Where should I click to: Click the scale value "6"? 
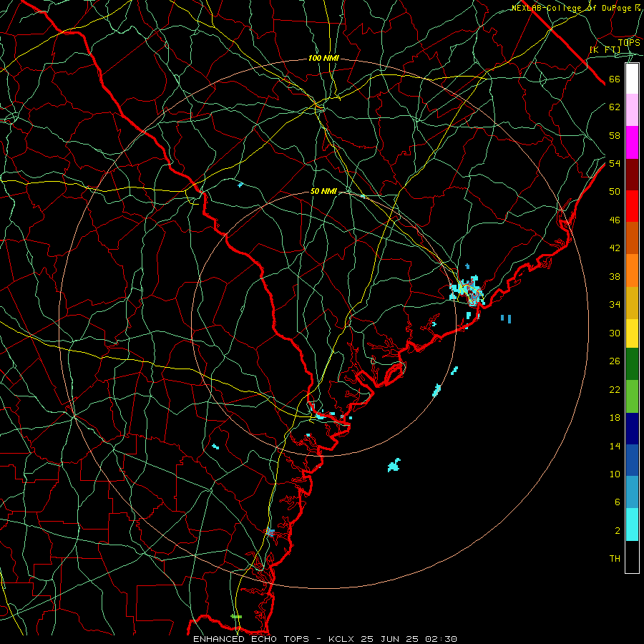click(617, 502)
